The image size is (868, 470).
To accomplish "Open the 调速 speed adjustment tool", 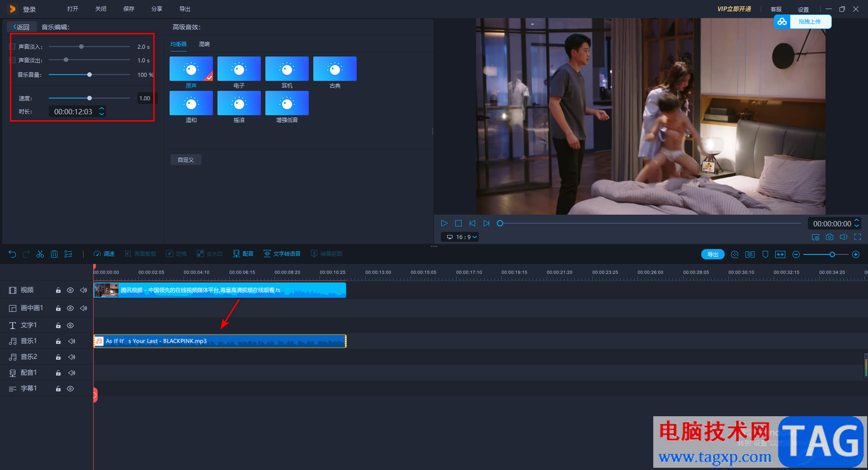I will pos(104,254).
